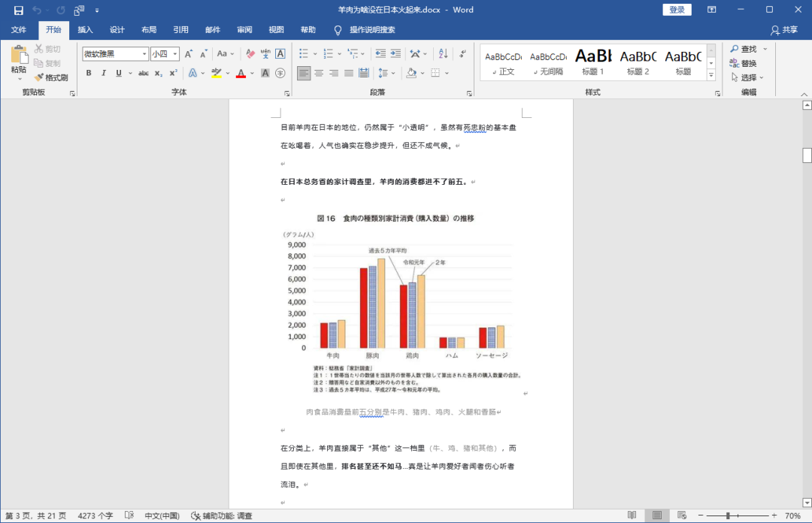Click the clear formatting eraser icon
Viewport: 812px width, 523px height.
click(249, 53)
